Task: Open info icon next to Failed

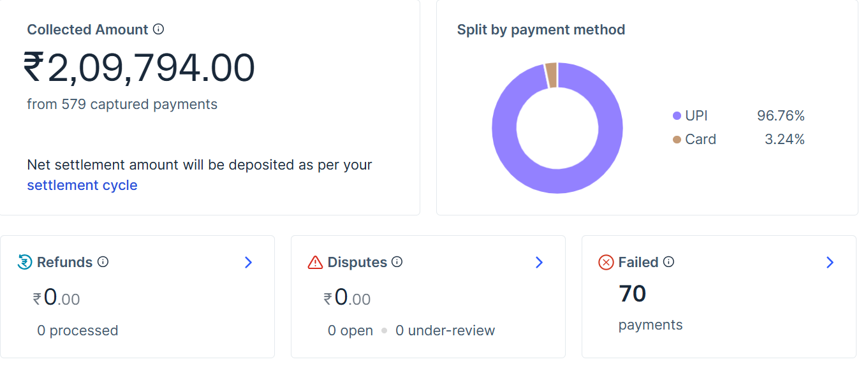Action: (x=668, y=262)
